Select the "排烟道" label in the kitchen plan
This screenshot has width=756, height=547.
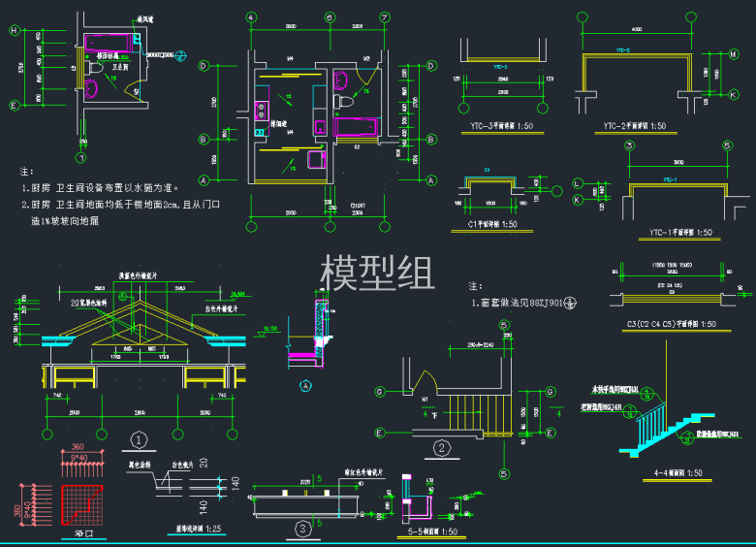pyautogui.click(x=278, y=123)
